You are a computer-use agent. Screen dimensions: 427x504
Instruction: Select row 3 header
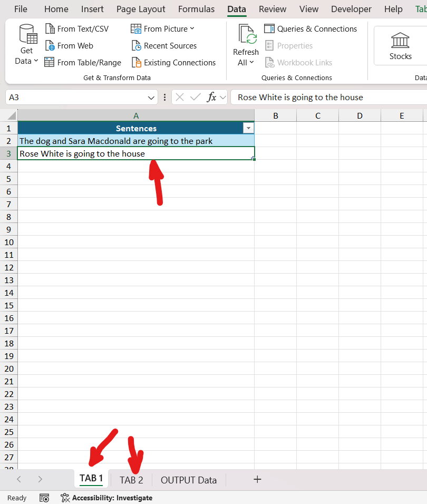tap(8, 153)
